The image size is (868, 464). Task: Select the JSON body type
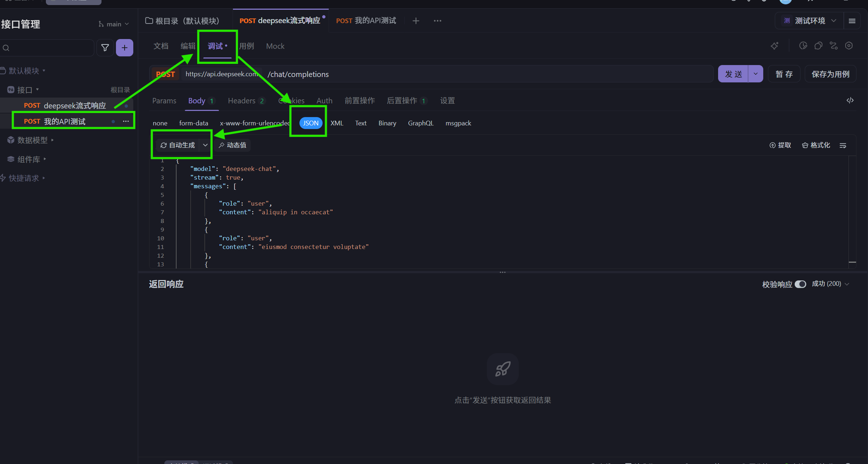click(x=311, y=123)
